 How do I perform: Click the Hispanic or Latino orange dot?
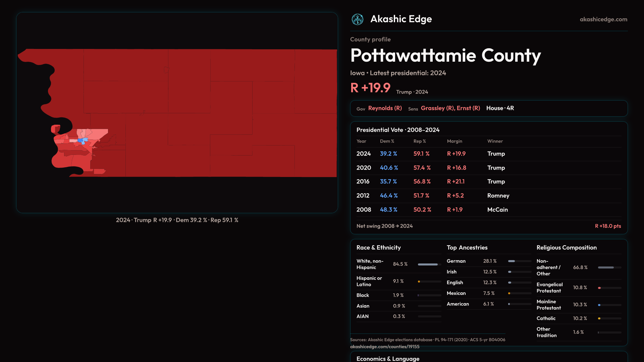pos(419,282)
